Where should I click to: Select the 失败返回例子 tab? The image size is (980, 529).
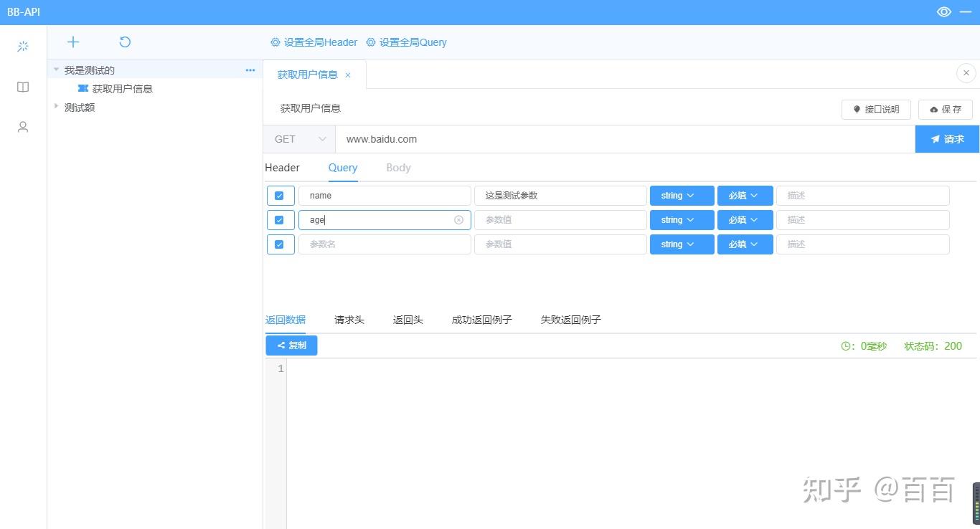tap(571, 320)
